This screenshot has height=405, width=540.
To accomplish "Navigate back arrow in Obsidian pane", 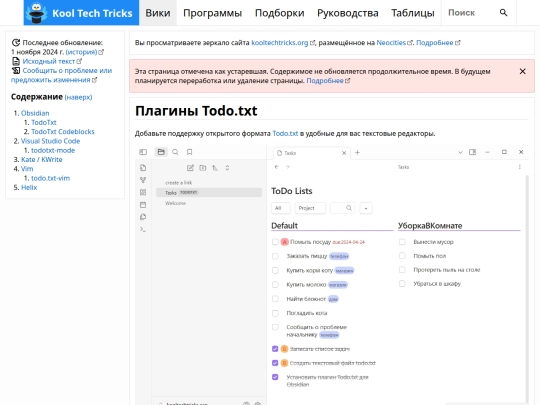I will (277, 167).
